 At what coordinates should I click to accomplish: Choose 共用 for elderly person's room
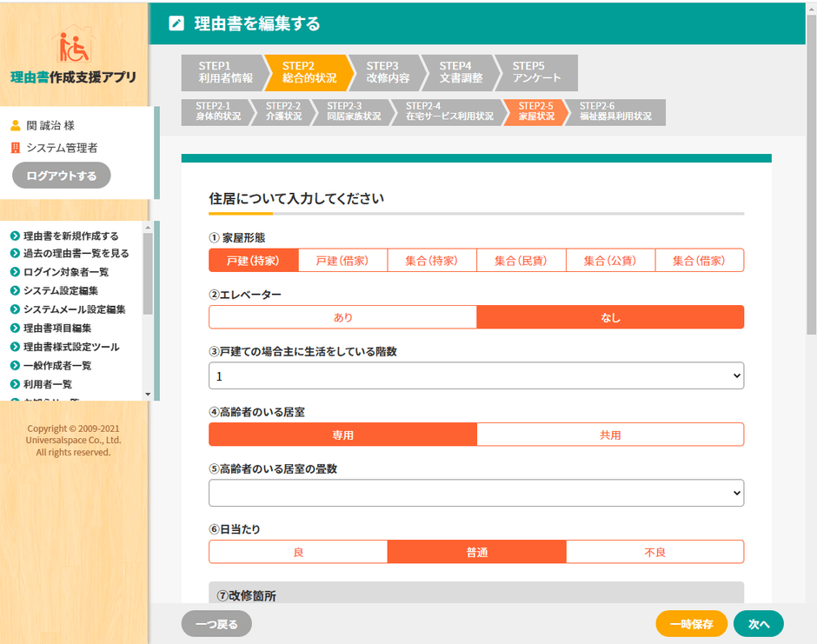click(x=610, y=435)
